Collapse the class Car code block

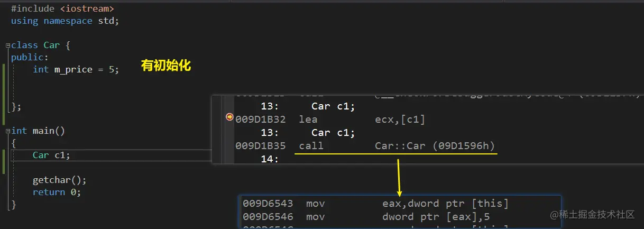(x=7, y=45)
